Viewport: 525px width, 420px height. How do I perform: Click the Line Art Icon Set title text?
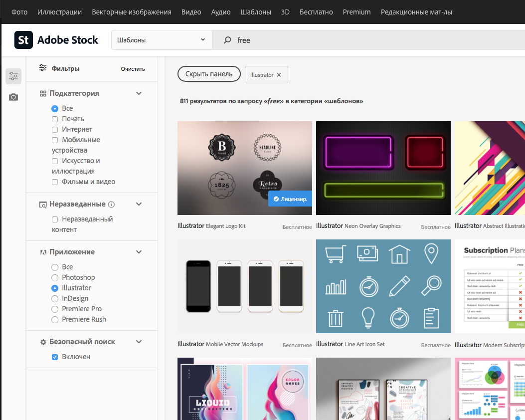364,344
